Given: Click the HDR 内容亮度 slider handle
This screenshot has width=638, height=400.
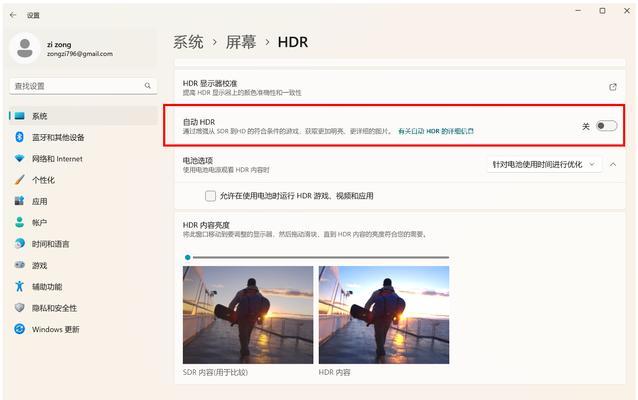Looking at the screenshot, I should [188, 257].
